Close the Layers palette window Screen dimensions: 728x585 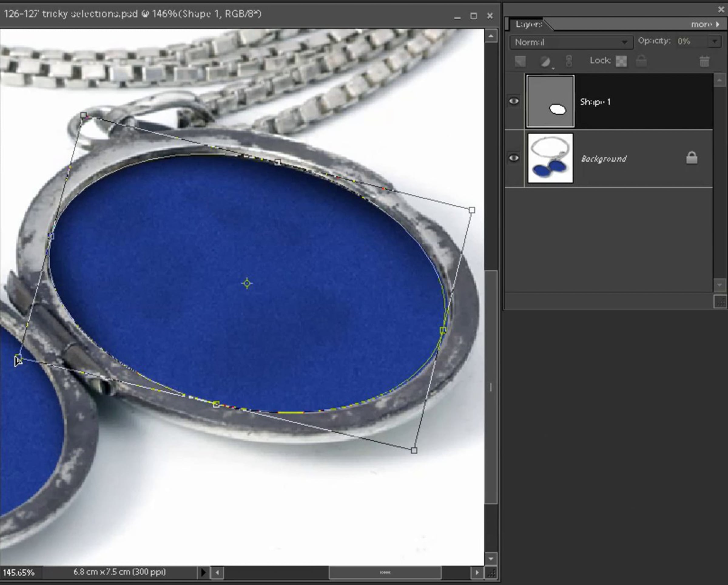721,9
